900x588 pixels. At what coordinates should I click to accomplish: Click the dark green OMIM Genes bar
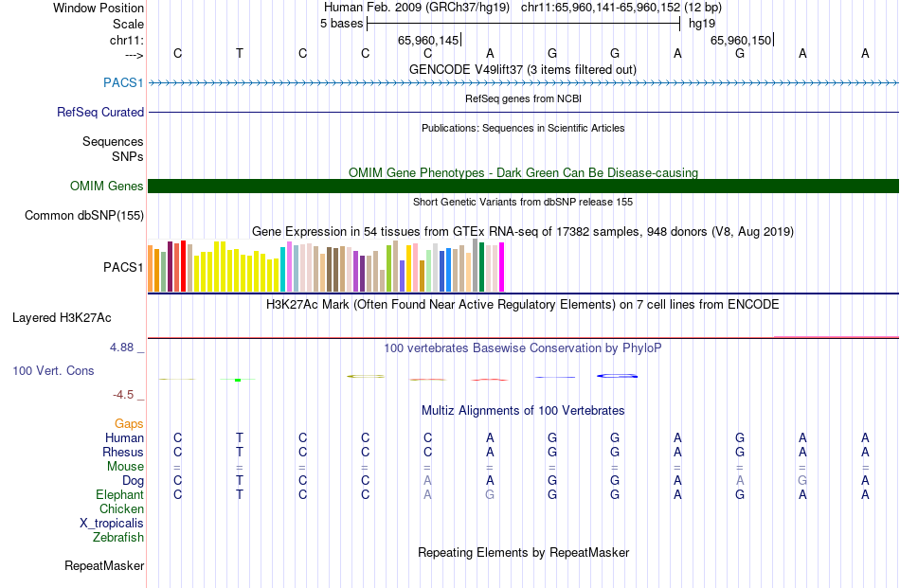[x=524, y=186]
